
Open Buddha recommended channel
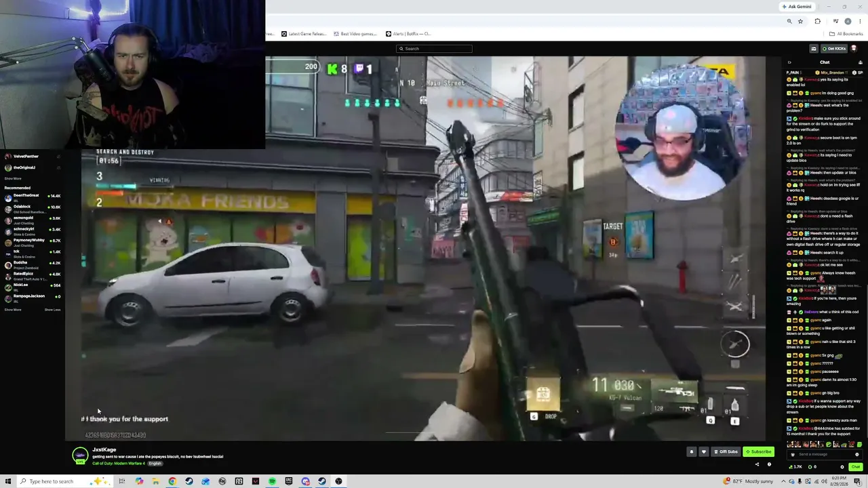click(x=32, y=264)
